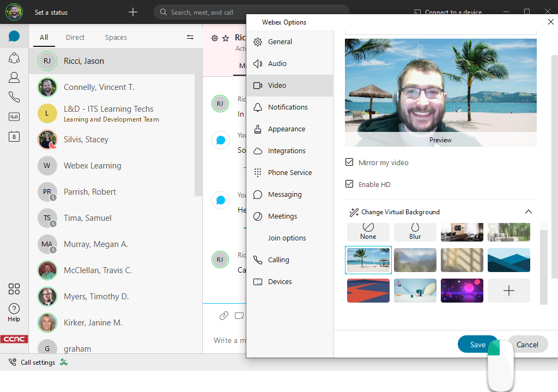
Task: Open Messaging options section
Action: coord(290,195)
